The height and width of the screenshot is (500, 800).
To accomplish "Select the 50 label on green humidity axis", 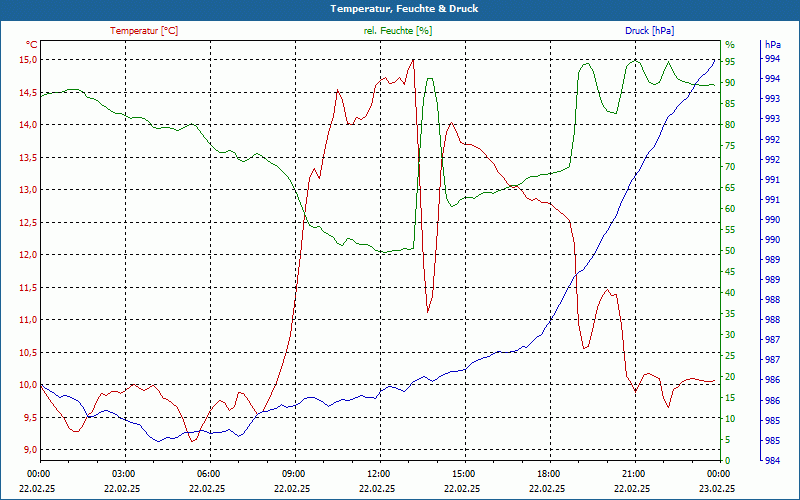I will tap(730, 251).
